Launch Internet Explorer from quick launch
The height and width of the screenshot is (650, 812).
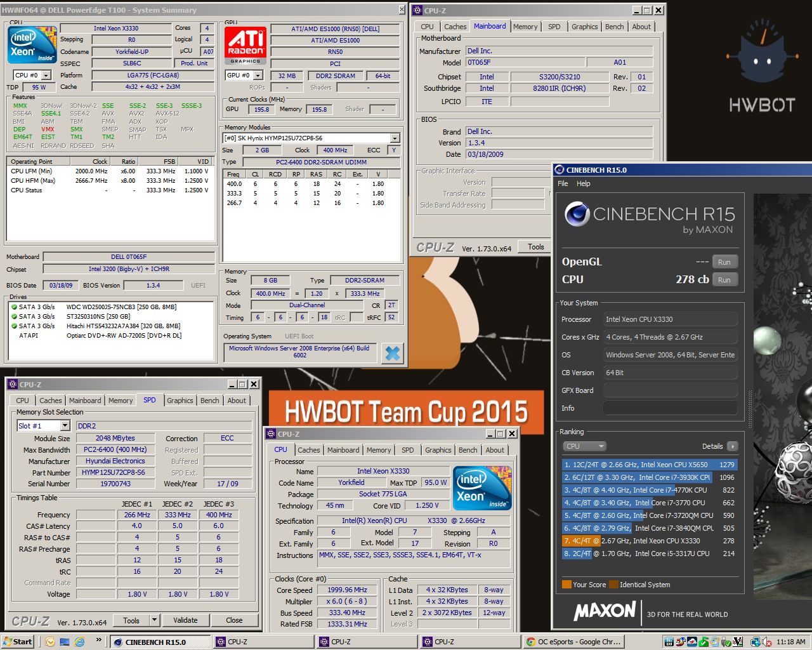tap(79, 642)
